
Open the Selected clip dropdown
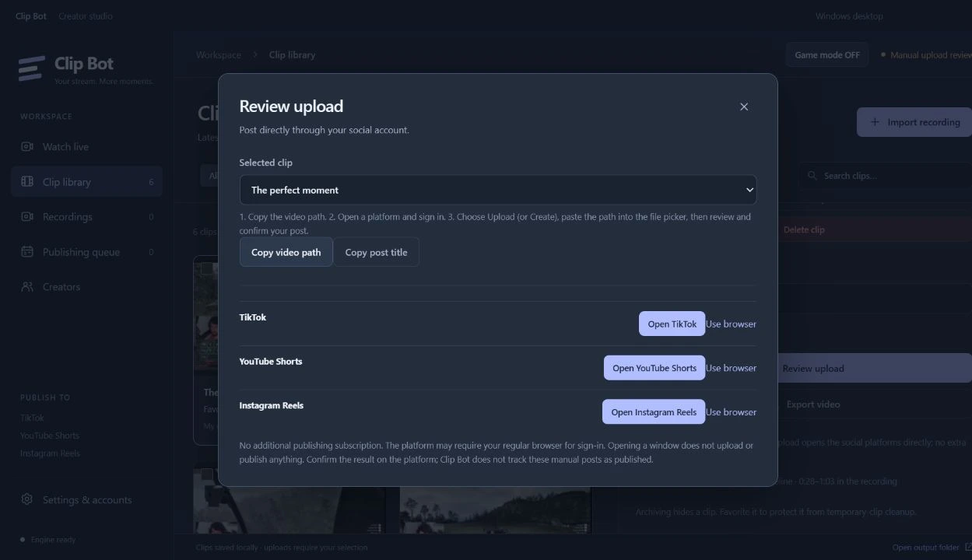(x=498, y=190)
